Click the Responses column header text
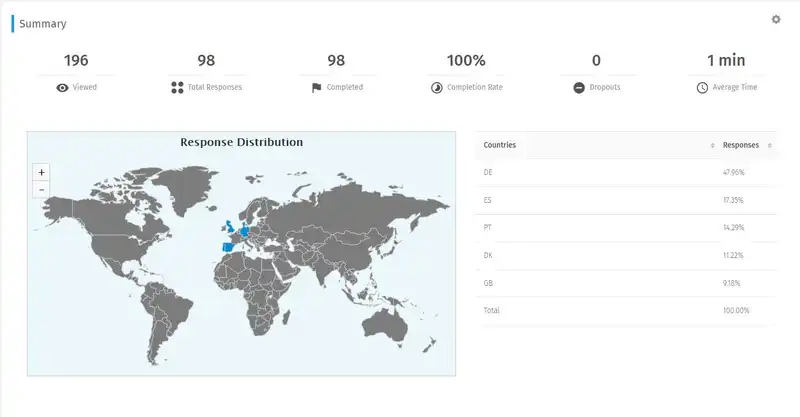Screen dimensions: 800x417 click(741, 145)
